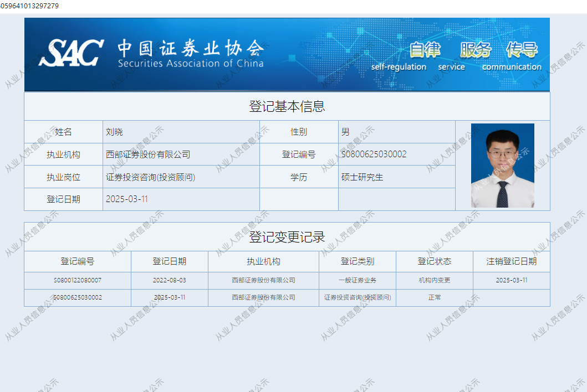587x392 pixels.
Task: Select change record number S0800122080007
Action: [x=78, y=280]
